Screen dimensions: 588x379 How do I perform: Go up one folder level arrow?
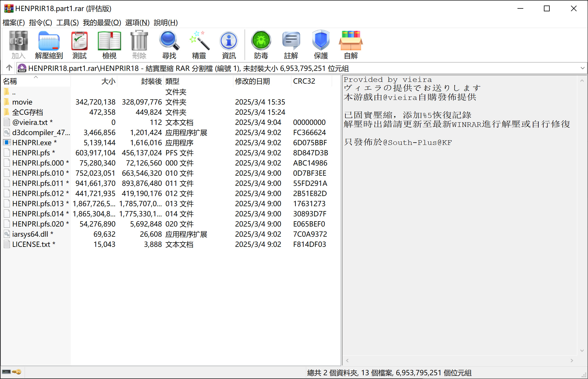pyautogui.click(x=9, y=68)
